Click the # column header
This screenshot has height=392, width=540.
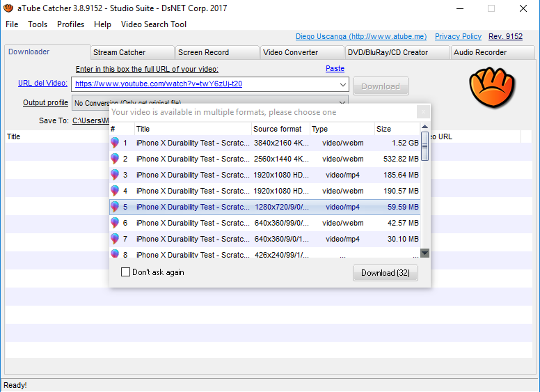[x=122, y=129]
